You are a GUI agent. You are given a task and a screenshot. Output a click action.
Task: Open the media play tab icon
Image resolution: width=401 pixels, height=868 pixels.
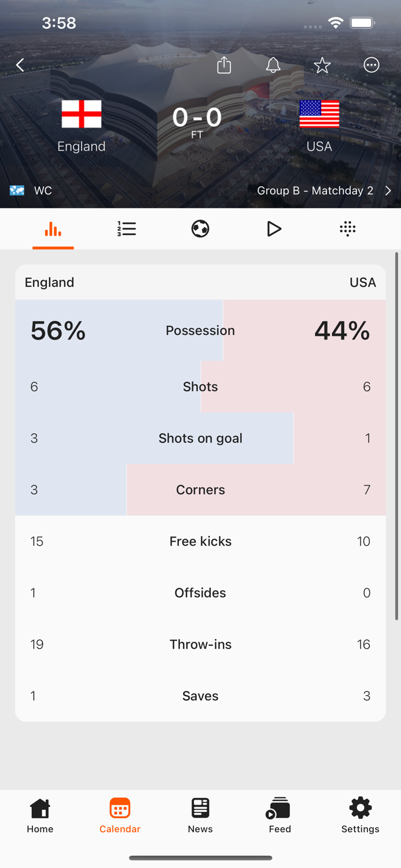coord(274,229)
